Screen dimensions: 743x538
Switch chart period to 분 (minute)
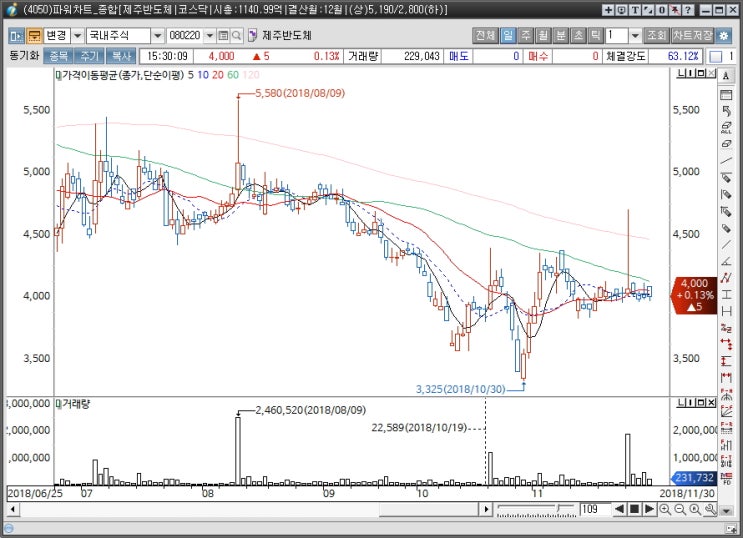[x=561, y=36]
